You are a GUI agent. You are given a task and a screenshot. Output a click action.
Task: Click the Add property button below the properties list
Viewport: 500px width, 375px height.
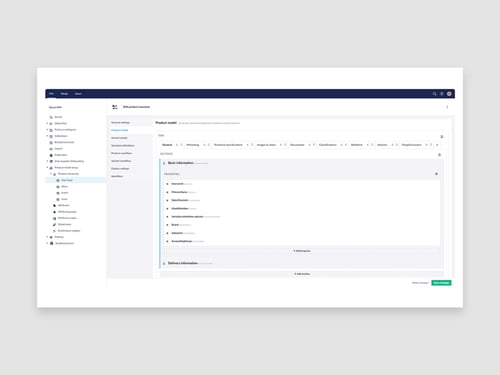(302, 251)
